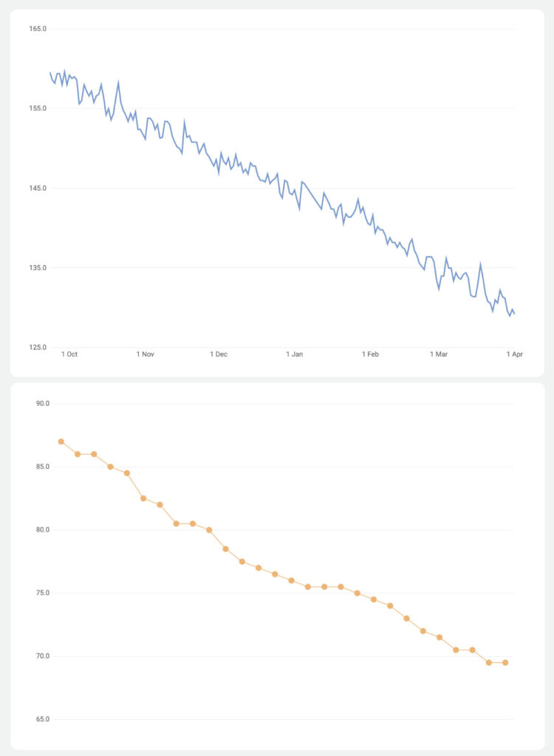Click the 125.0 y-axis label
The height and width of the screenshot is (756, 554).
coord(38,347)
